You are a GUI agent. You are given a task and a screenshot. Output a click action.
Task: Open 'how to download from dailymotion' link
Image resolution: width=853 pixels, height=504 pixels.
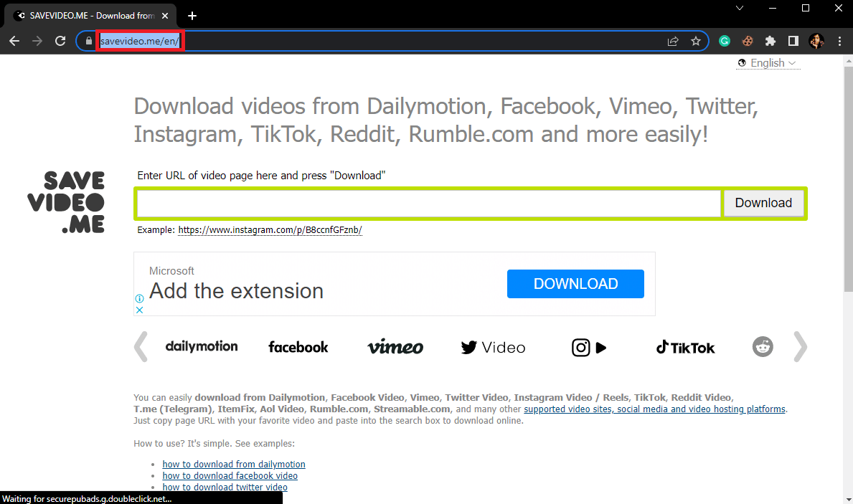click(x=234, y=465)
